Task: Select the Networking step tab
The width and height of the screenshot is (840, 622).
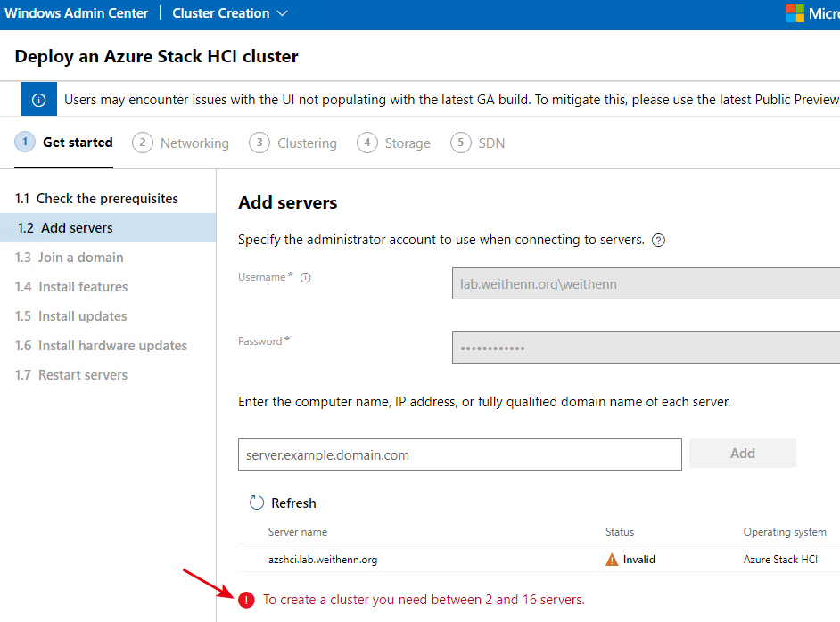Action: tap(180, 143)
